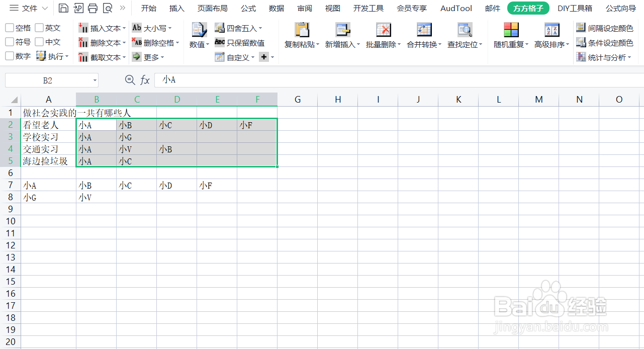Screen dimensions: 644x349
Task: Click the 条件设定颜色 icon
Action: click(x=581, y=42)
